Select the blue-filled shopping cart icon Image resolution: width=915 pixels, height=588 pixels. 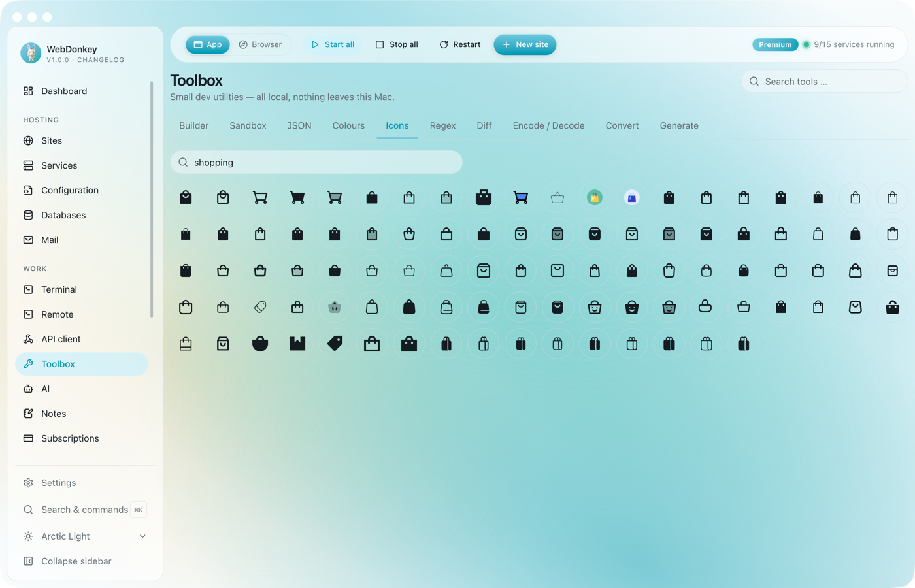click(x=521, y=197)
